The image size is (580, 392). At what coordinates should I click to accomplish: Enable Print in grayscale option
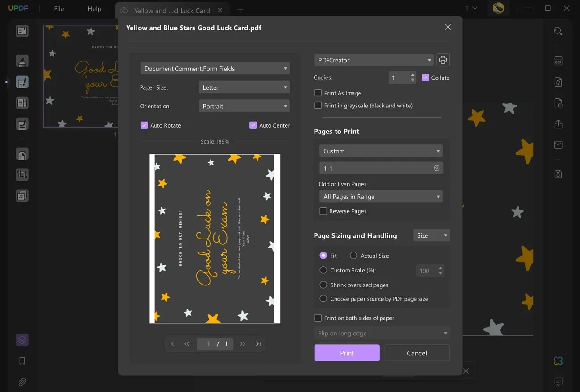(318, 105)
